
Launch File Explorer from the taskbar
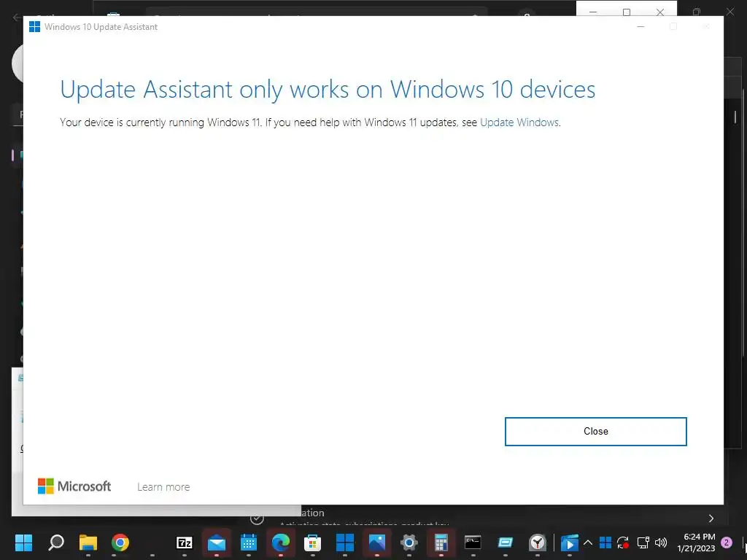click(88, 542)
